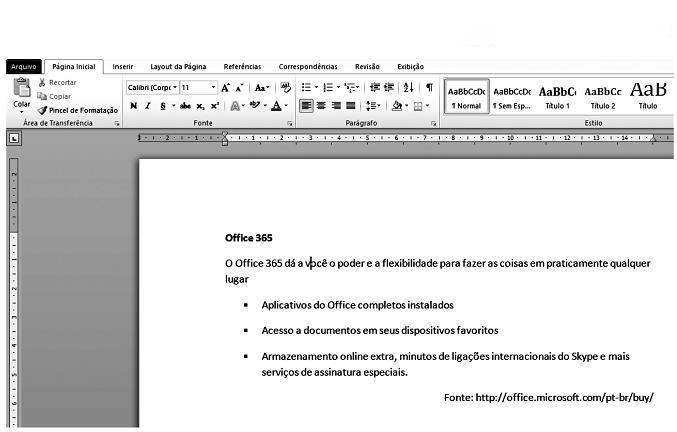
Task: Open the Arquivo tab
Action: pyautogui.click(x=24, y=66)
